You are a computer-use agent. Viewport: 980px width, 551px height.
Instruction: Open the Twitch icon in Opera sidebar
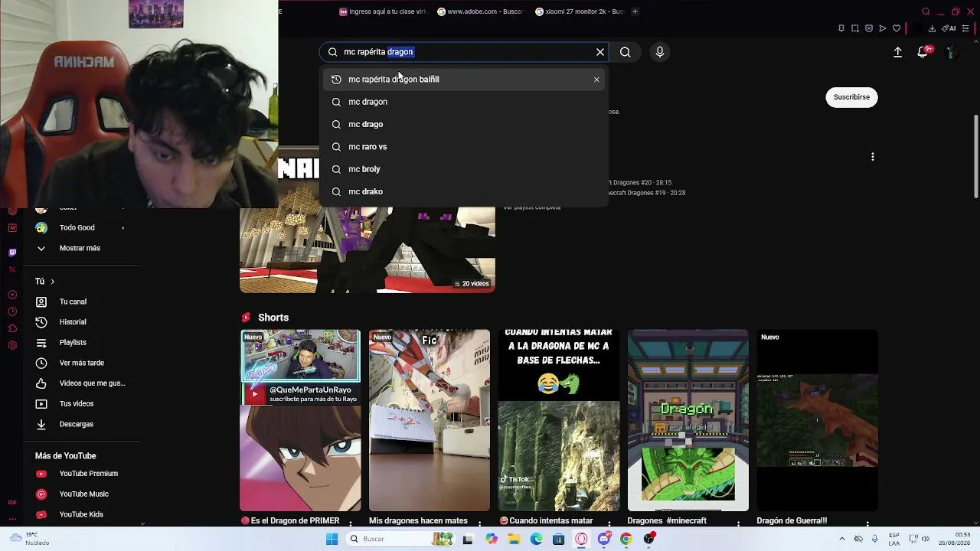pyautogui.click(x=12, y=253)
